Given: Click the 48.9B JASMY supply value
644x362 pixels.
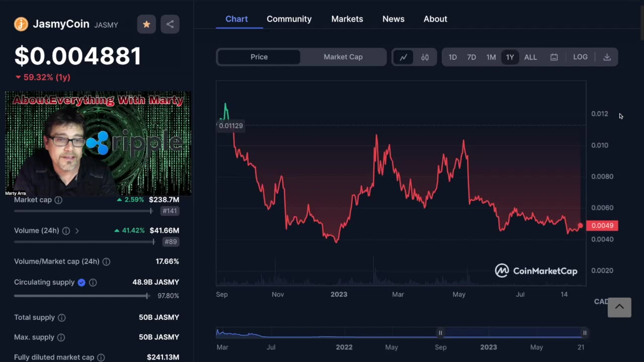Looking at the screenshot, I should [155, 283].
